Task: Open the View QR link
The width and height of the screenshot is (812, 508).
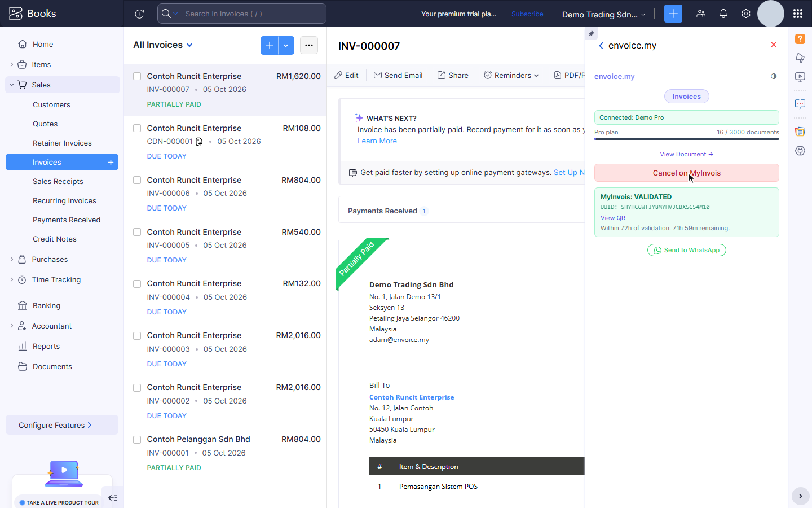Action: point(613,218)
